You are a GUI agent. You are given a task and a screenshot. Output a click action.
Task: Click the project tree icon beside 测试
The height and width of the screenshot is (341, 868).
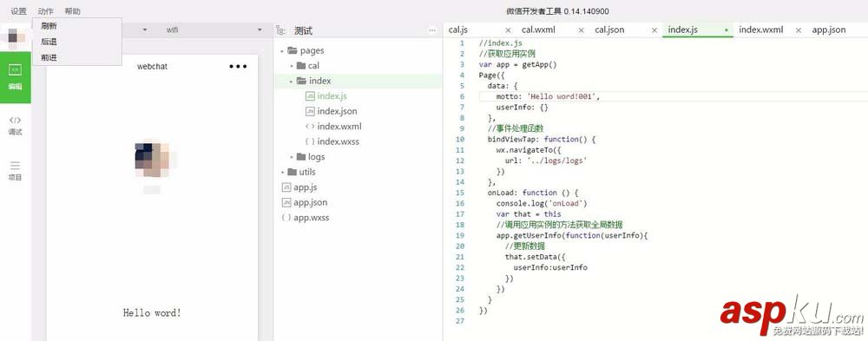pyautogui.click(x=281, y=31)
